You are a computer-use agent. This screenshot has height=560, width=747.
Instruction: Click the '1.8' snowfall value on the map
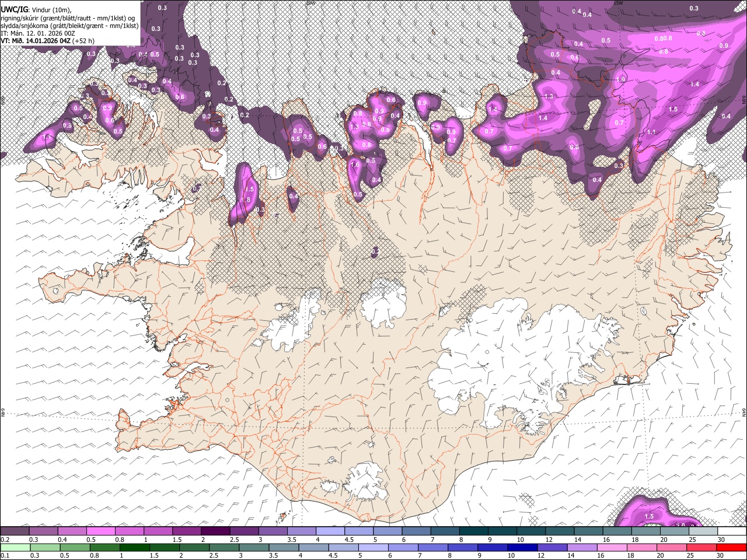(x=246, y=200)
